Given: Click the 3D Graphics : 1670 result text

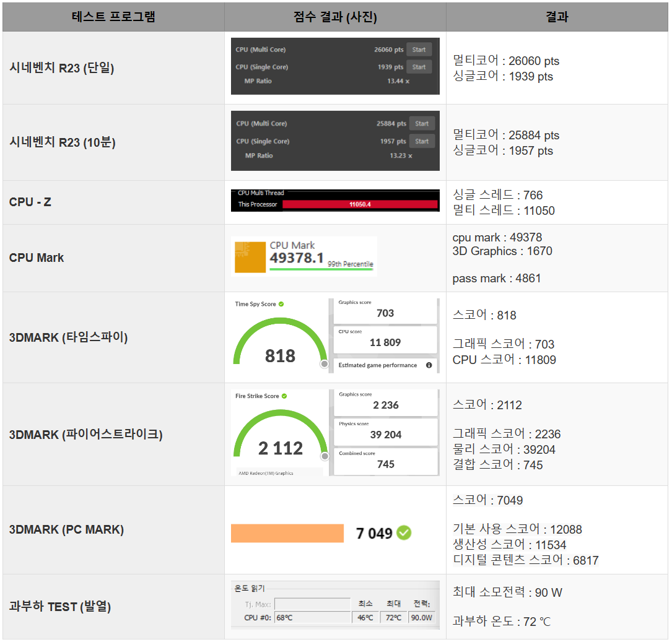Looking at the screenshot, I should click(502, 251).
